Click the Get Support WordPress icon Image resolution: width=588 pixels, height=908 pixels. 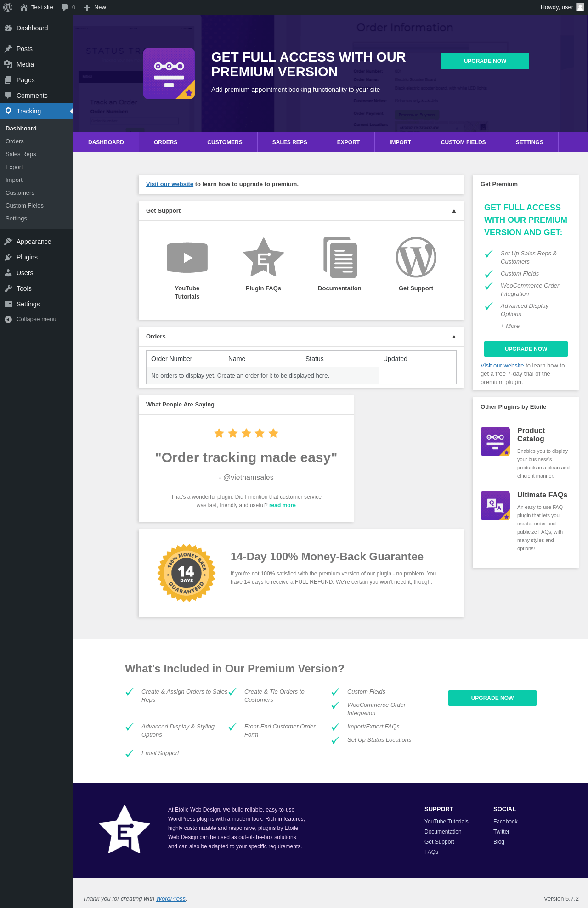[416, 257]
